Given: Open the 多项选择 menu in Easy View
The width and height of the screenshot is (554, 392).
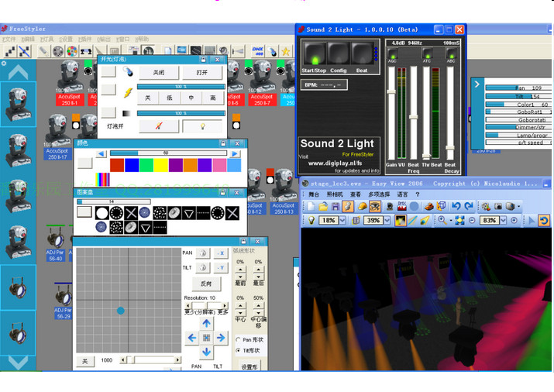Looking at the screenshot, I should [379, 194].
